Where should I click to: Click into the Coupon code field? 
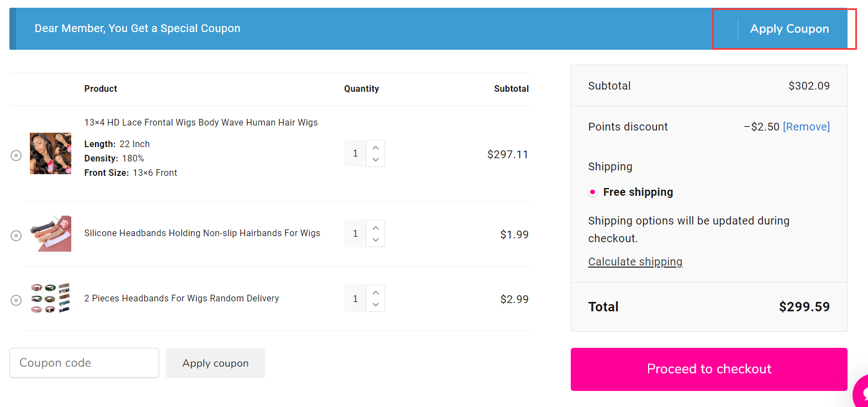click(84, 363)
